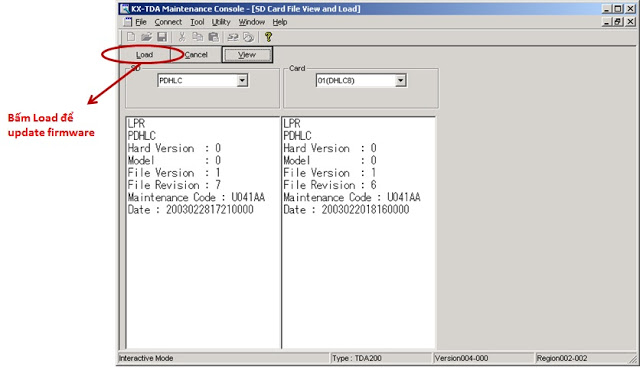Expand the SD dropdown showing PDHLC
Viewport: 640px width, 377px height.
click(x=242, y=80)
